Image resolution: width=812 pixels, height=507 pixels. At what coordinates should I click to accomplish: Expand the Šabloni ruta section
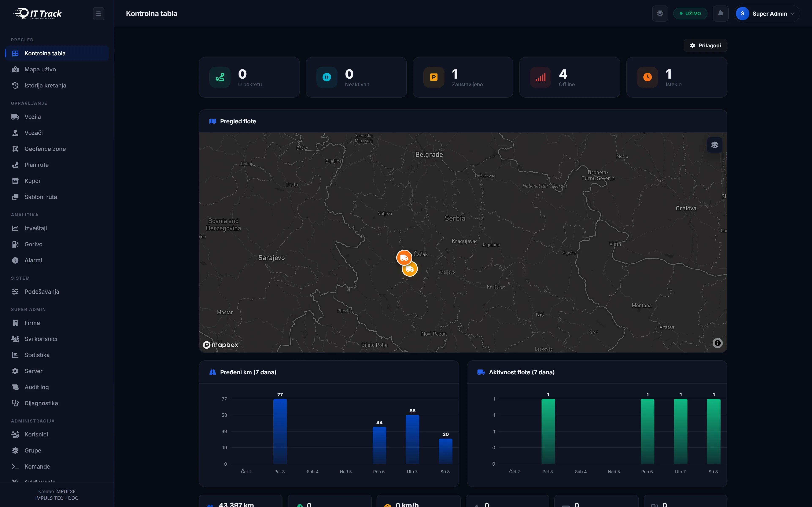pos(40,197)
